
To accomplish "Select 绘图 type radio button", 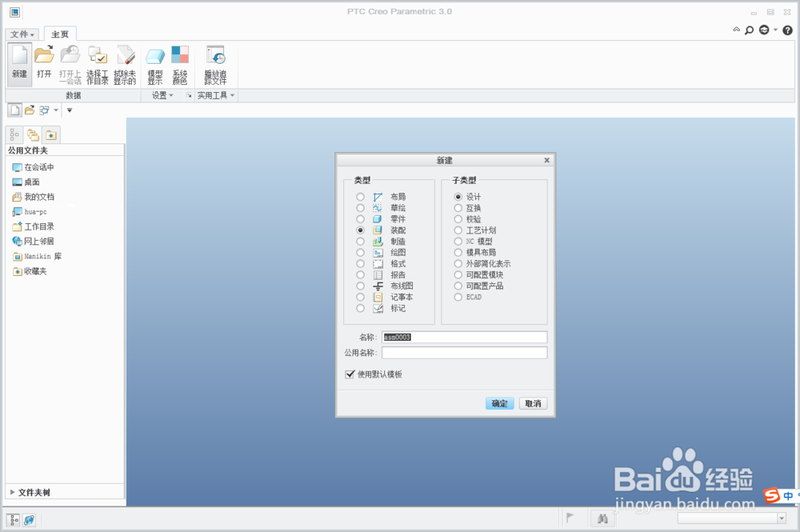I will click(360, 253).
